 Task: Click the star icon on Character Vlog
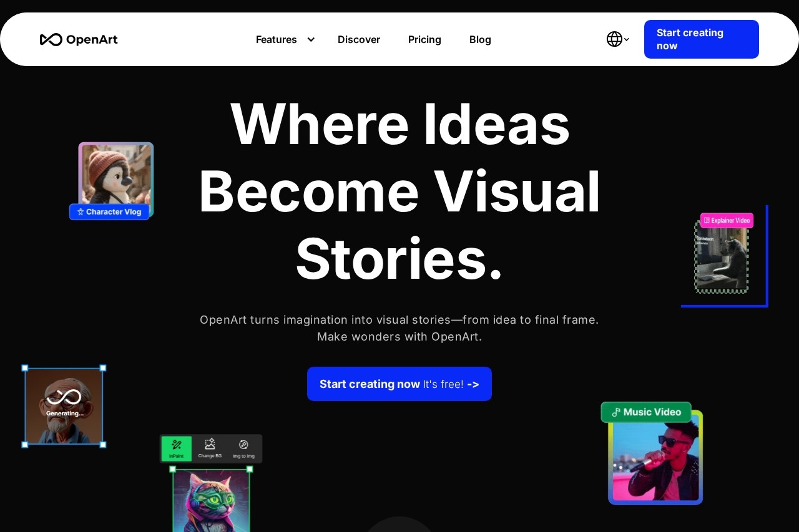click(x=81, y=212)
